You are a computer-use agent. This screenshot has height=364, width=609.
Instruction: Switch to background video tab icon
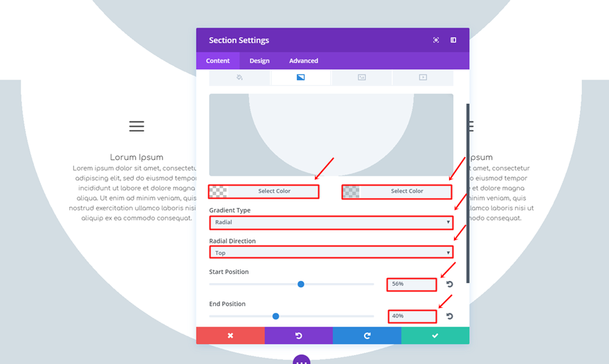[x=423, y=78]
